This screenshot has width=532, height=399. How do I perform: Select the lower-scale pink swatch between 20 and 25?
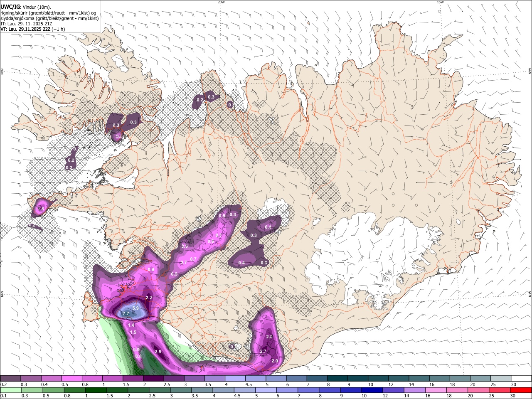pos(478,390)
